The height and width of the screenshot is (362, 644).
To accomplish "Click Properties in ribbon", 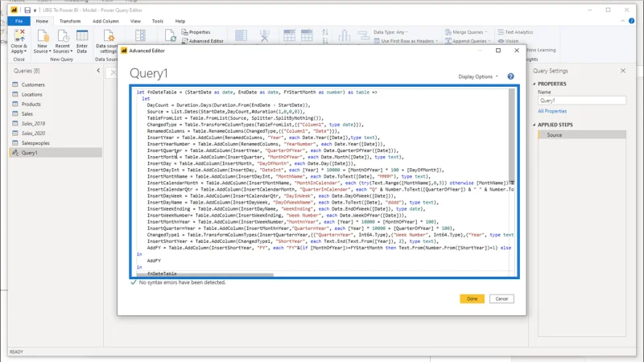I will [196, 32].
